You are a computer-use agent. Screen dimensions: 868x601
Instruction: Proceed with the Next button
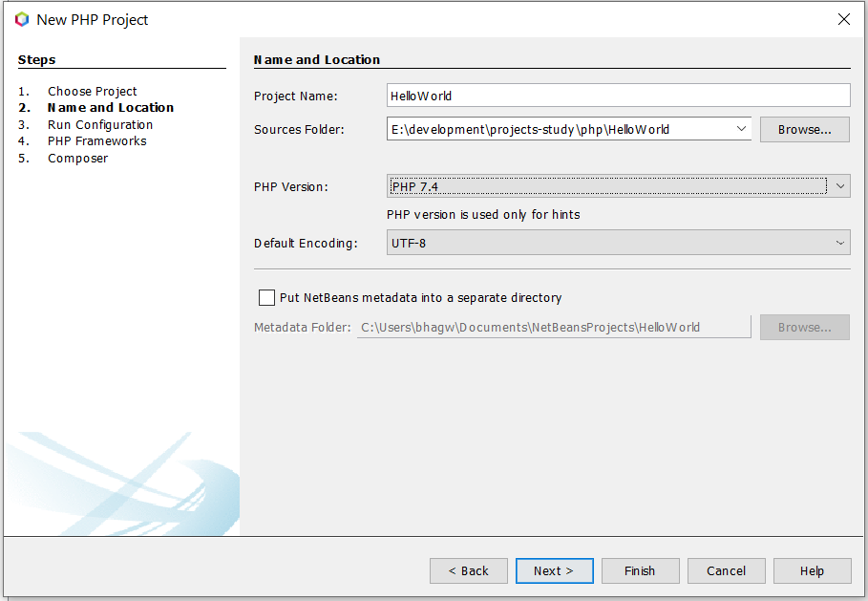pyautogui.click(x=554, y=570)
